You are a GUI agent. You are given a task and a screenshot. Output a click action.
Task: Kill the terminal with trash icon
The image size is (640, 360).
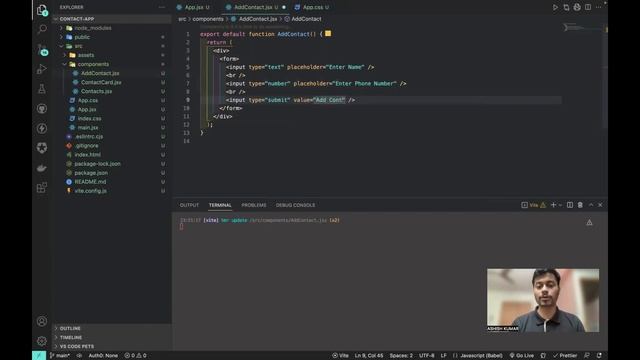point(580,205)
